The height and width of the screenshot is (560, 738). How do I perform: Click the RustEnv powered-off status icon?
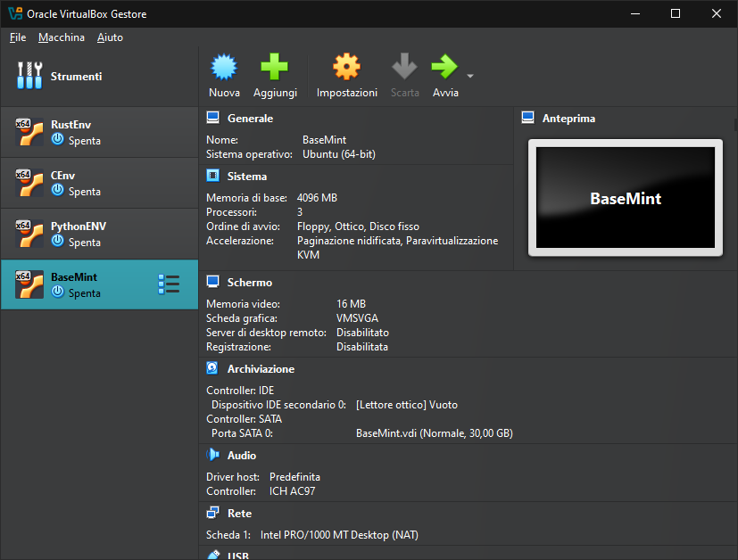(57, 140)
